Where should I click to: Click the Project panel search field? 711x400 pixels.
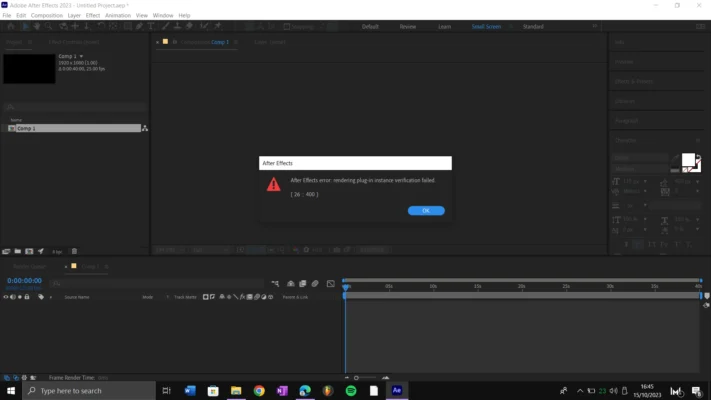(x=75, y=107)
